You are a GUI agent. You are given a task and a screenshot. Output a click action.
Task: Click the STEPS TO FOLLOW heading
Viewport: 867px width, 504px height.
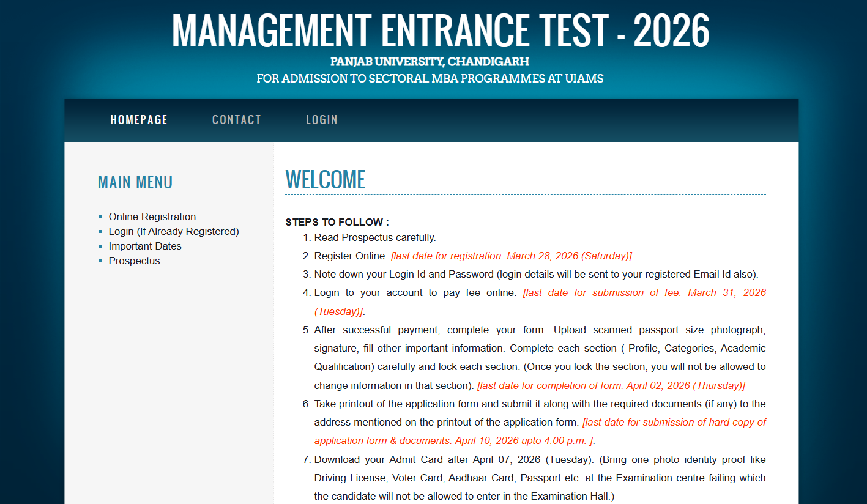pyautogui.click(x=335, y=221)
